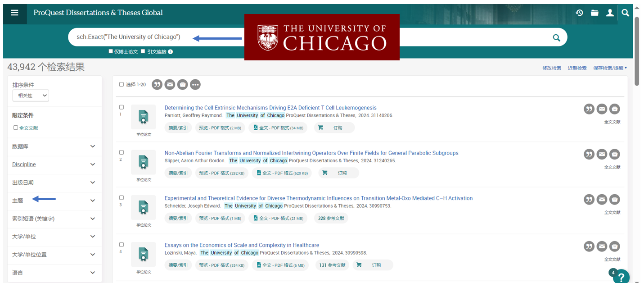The image size is (644, 283).
Task: Enable the 仅博士论文 checkbox
Action: click(111, 51)
